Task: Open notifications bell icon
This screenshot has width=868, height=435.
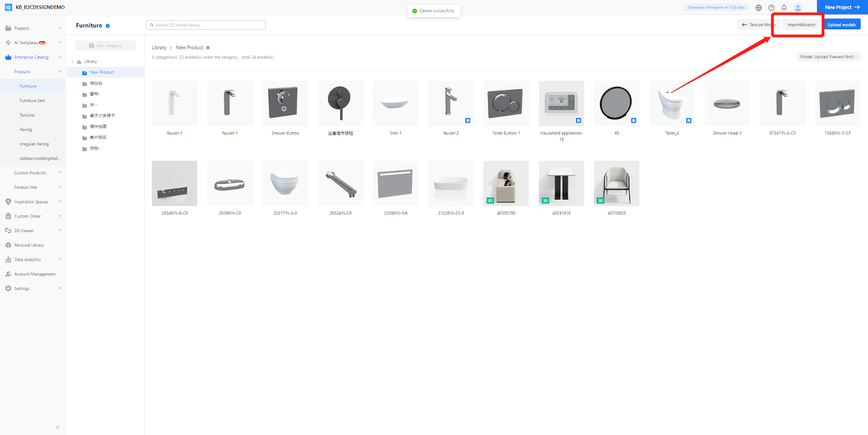Action: click(784, 8)
